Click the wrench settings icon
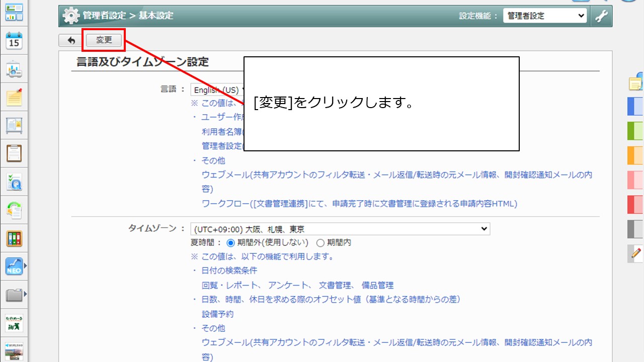The image size is (644, 362). (x=601, y=16)
